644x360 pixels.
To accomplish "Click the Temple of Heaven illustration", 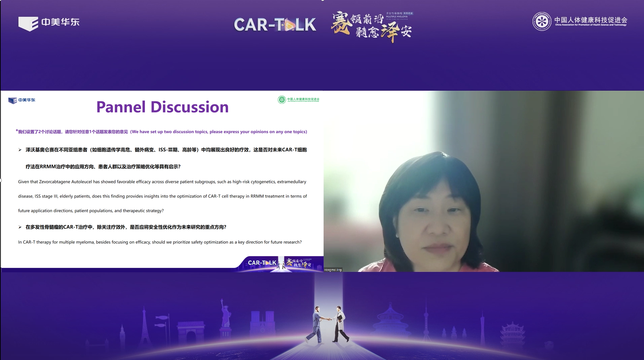I will [x=390, y=322].
